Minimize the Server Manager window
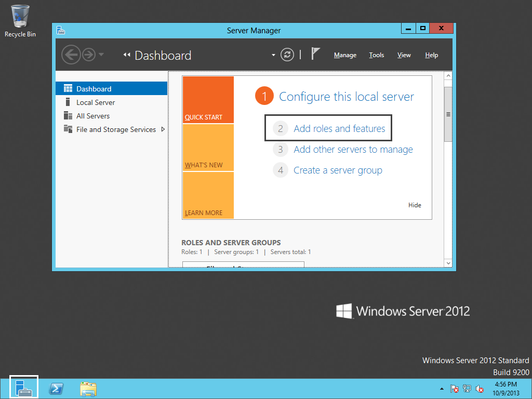Image resolution: width=532 pixels, height=399 pixels. [x=408, y=29]
